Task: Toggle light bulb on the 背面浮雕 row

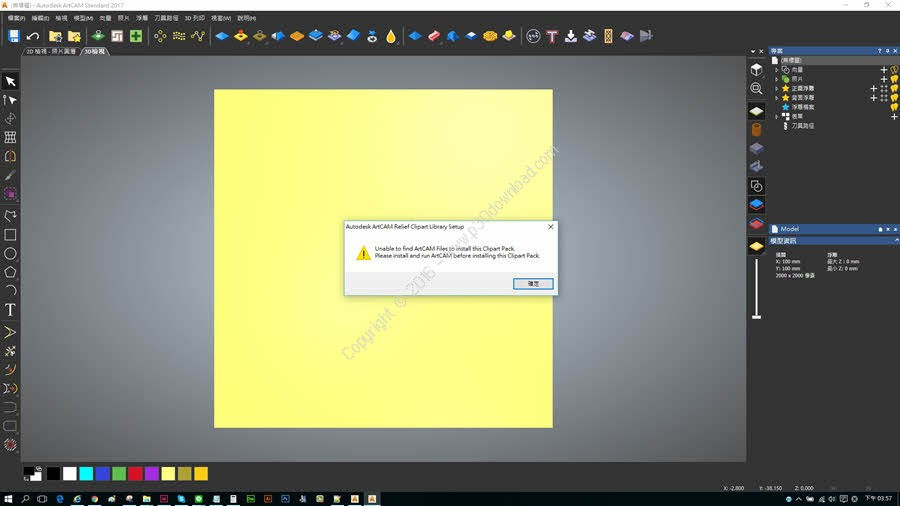Action: point(894,98)
